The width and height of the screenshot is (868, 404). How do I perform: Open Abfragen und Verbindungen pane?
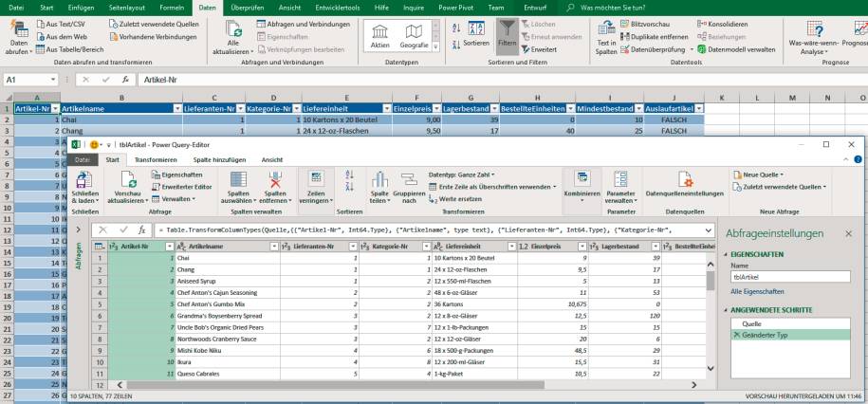click(x=304, y=25)
